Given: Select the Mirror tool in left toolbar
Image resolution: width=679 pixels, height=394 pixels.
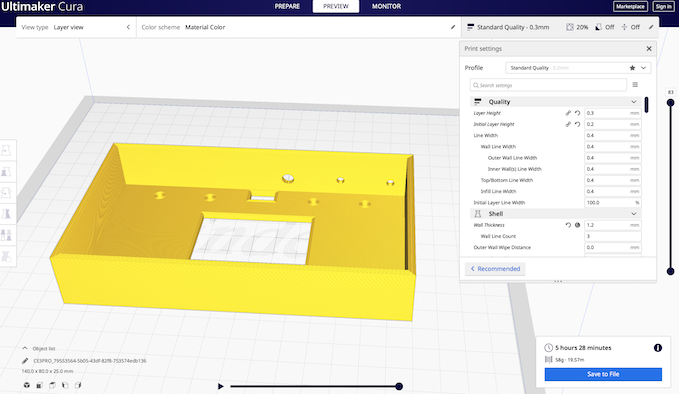Looking at the screenshot, I should 6,214.
